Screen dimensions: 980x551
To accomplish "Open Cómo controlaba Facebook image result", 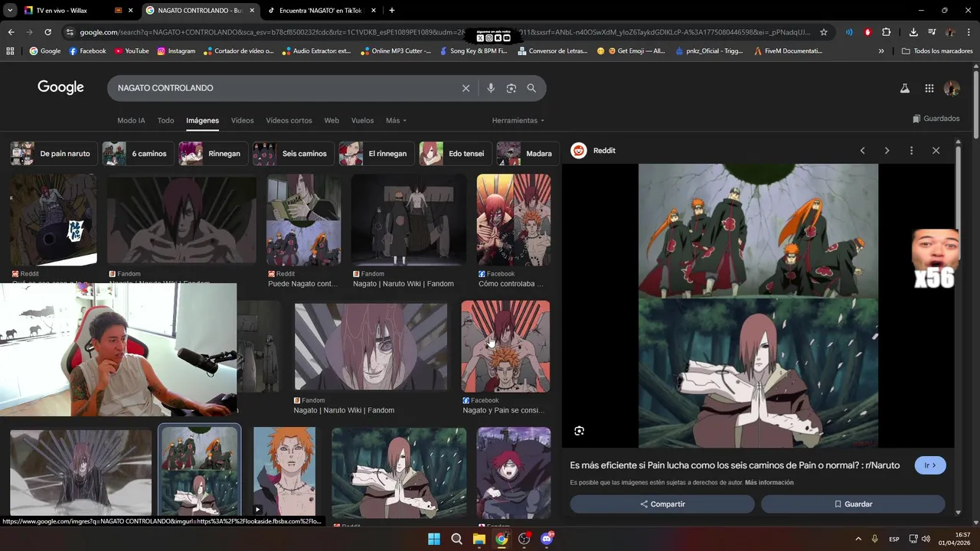I will click(513, 220).
